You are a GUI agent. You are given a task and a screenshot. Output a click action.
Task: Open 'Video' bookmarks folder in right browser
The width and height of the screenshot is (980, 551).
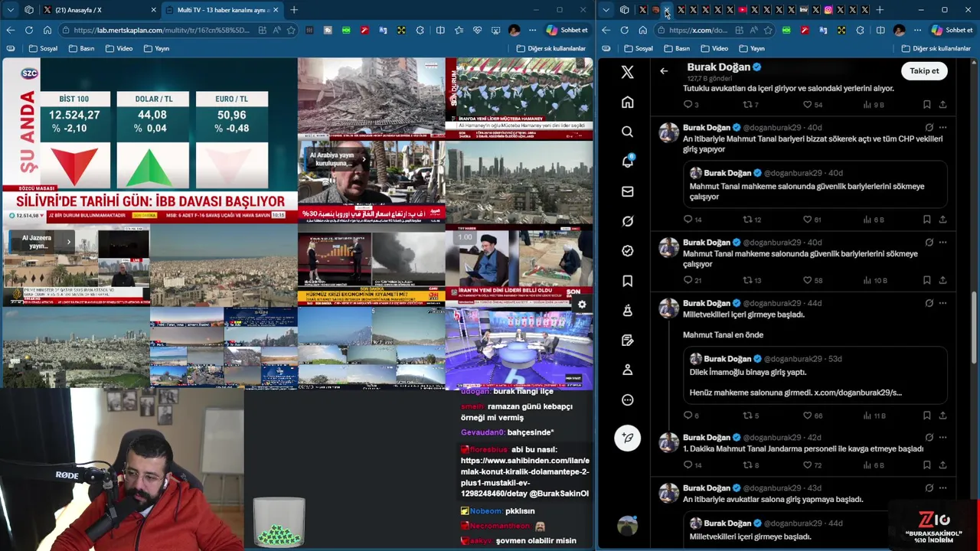point(714,48)
